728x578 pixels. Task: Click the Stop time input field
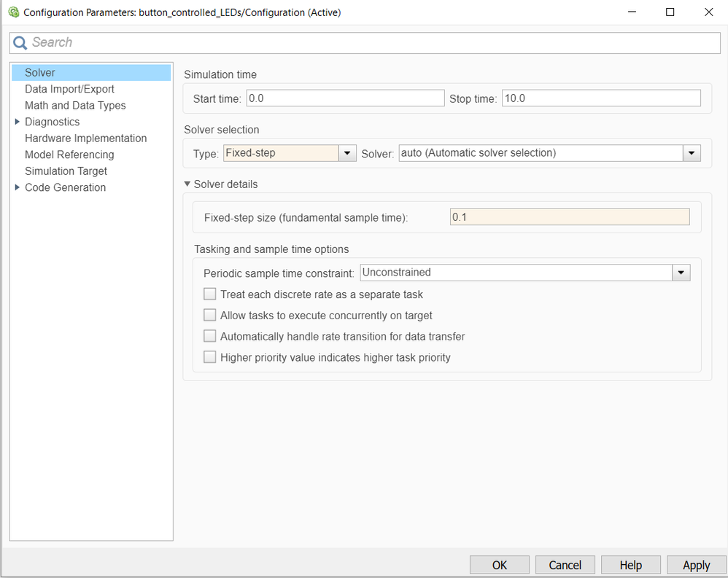[x=601, y=98]
